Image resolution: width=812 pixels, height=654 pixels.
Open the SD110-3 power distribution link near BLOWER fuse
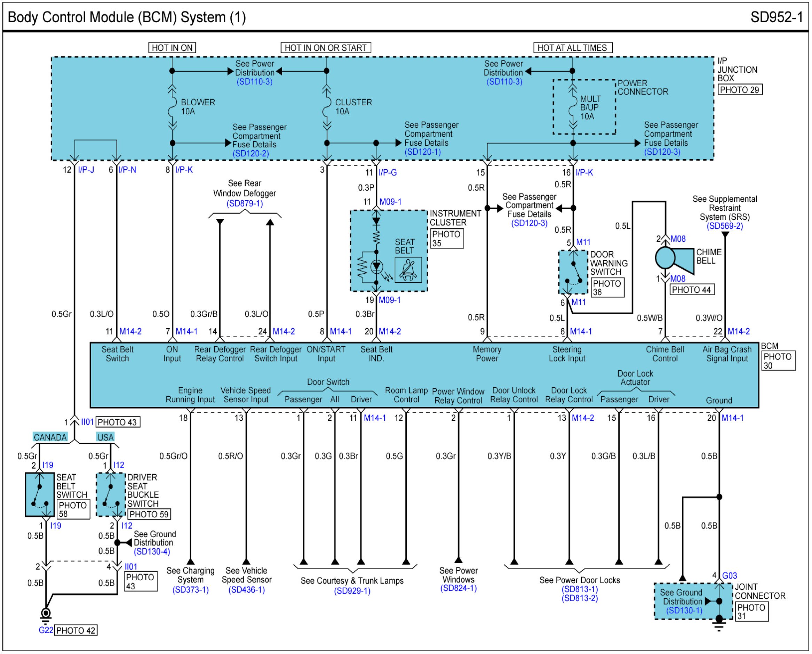pyautogui.click(x=254, y=82)
